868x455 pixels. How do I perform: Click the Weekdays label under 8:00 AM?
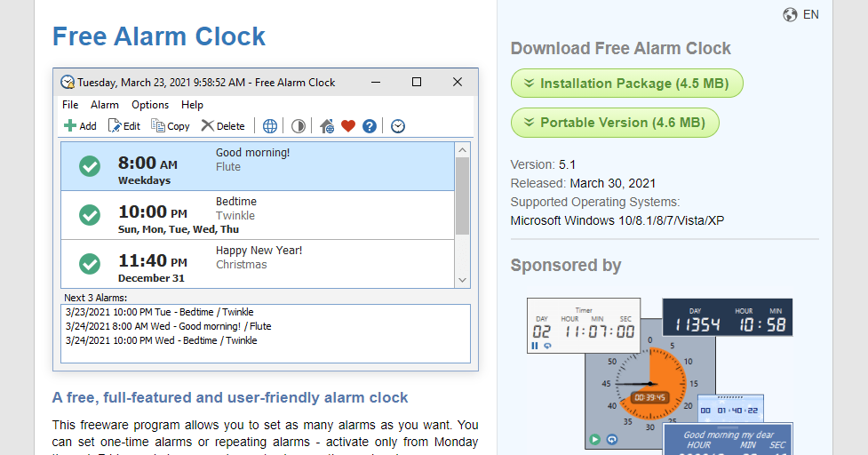click(x=145, y=180)
